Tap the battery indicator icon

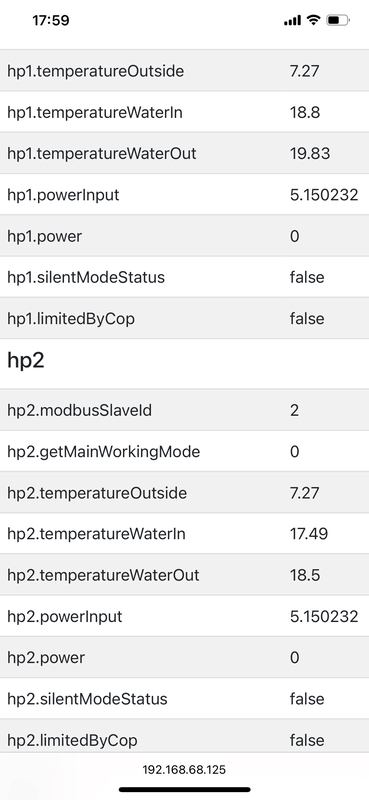337,20
